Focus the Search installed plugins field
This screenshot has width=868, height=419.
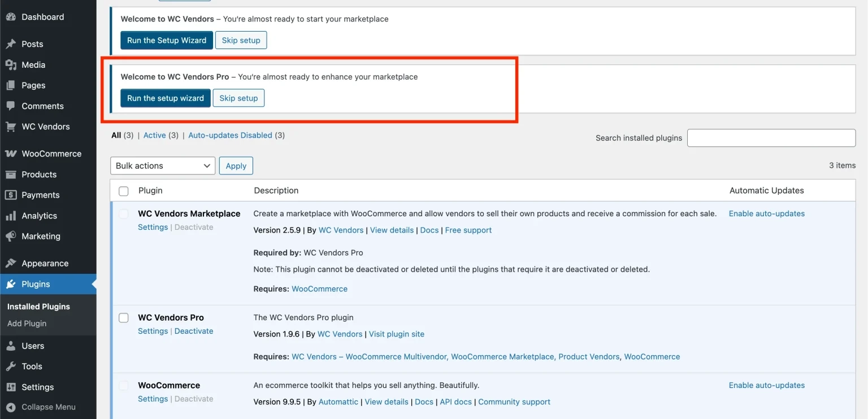[771, 138]
